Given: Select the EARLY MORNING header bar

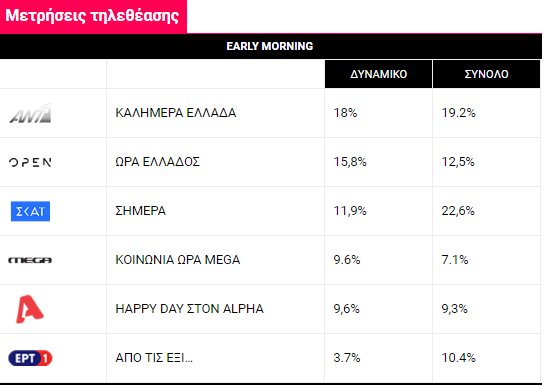Looking at the screenshot, I should pyautogui.click(x=270, y=46).
